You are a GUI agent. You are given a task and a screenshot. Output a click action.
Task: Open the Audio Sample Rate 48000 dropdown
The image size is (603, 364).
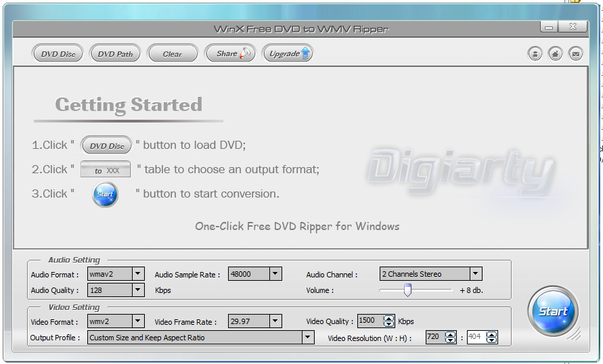[275, 273]
